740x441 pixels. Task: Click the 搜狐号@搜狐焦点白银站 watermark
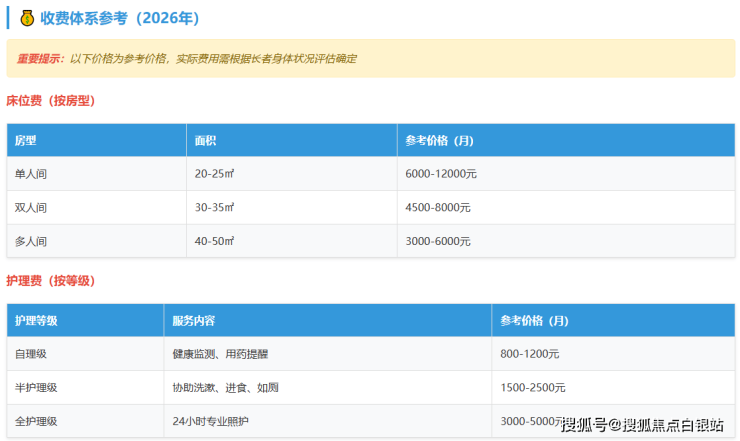(642, 425)
